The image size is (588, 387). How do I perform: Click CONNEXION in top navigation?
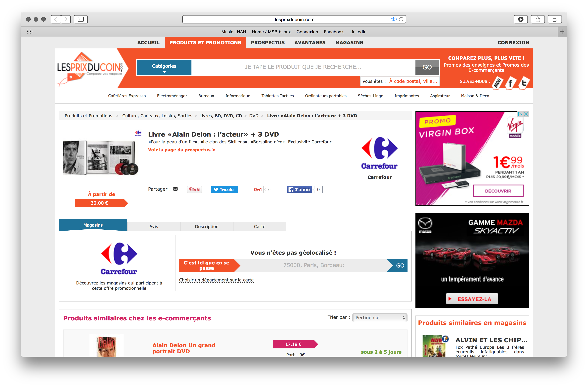click(513, 43)
